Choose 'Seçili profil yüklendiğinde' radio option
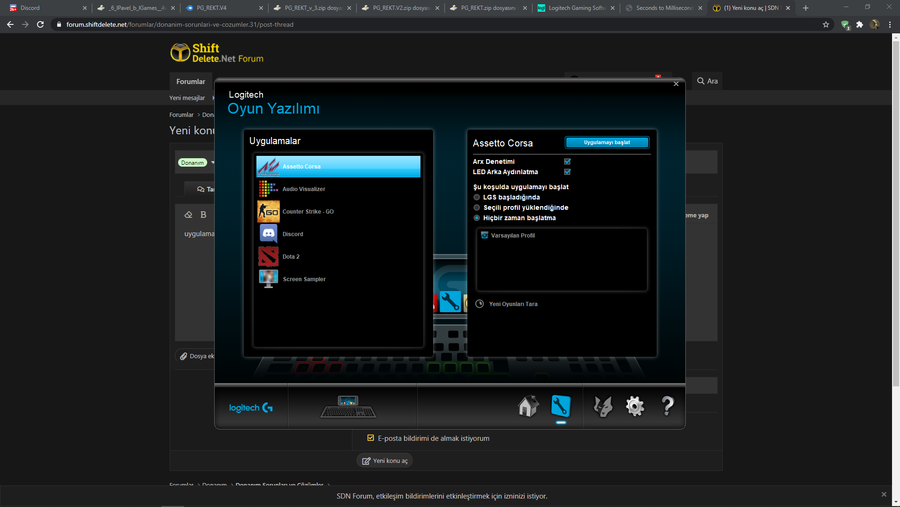 [477, 207]
